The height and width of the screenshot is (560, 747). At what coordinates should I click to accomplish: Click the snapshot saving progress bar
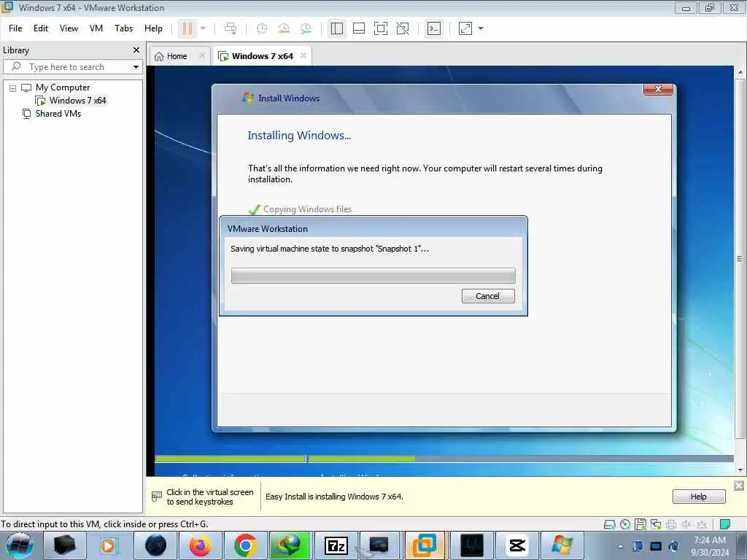373,275
